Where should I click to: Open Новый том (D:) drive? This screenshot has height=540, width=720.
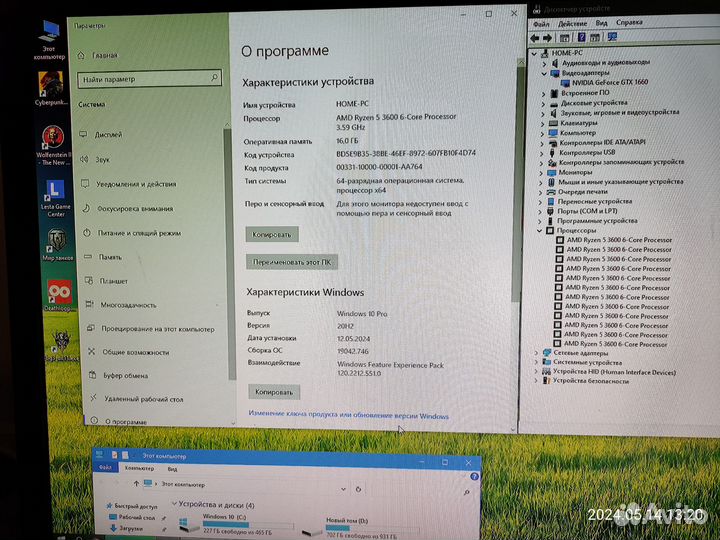[361, 529]
